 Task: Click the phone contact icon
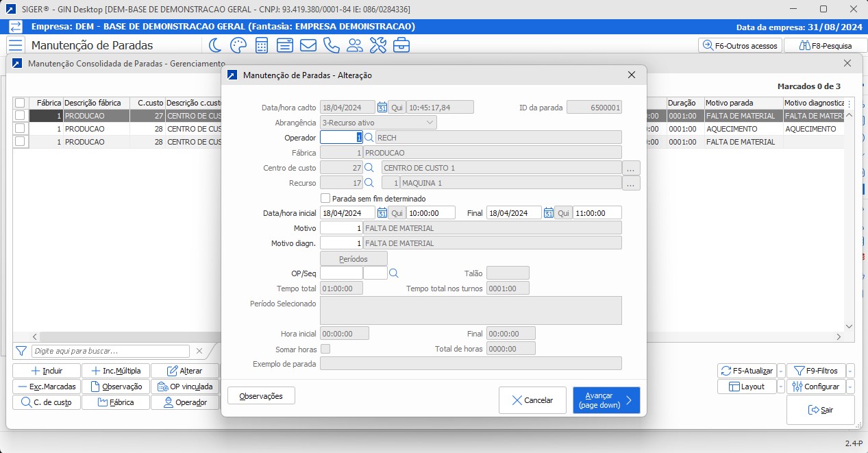tap(332, 45)
